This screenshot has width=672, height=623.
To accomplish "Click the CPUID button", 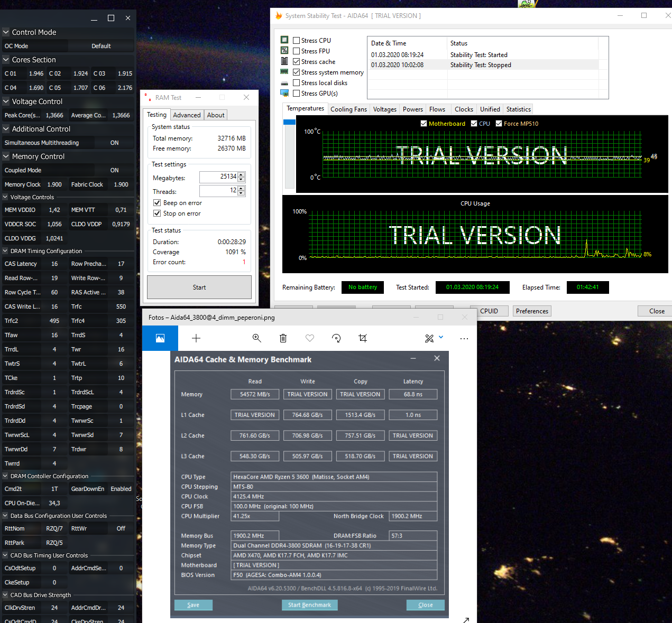I will tap(489, 311).
